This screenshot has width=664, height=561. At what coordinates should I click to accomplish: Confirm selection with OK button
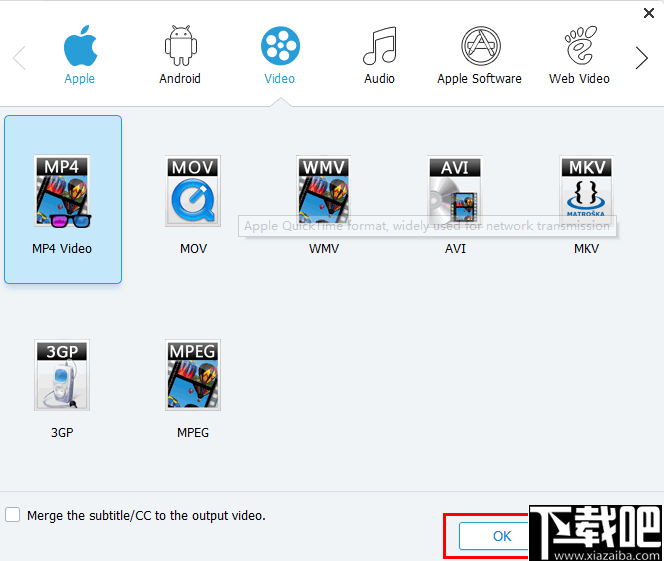coord(494,536)
